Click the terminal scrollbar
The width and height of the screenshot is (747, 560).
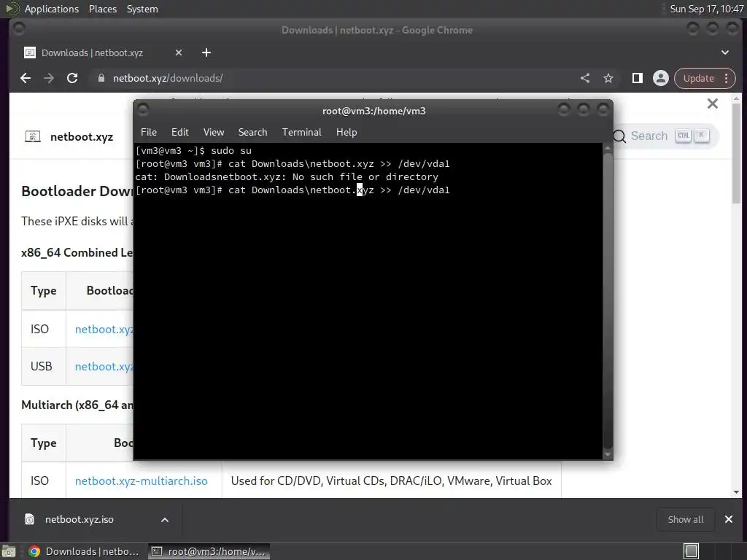point(608,301)
